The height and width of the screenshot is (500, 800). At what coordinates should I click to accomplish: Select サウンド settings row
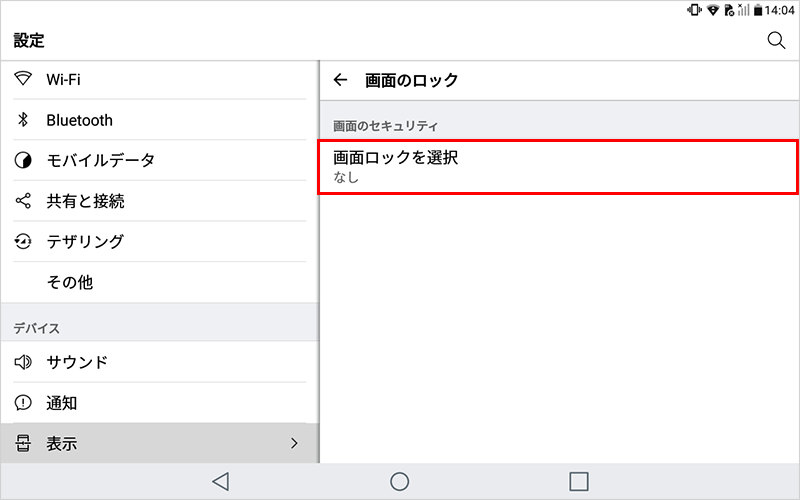(x=160, y=362)
